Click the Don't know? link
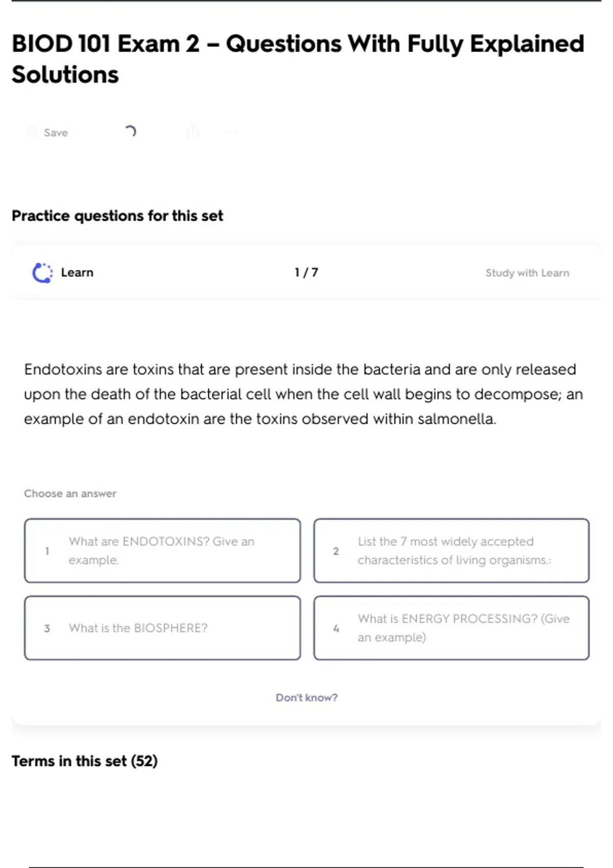 (306, 697)
